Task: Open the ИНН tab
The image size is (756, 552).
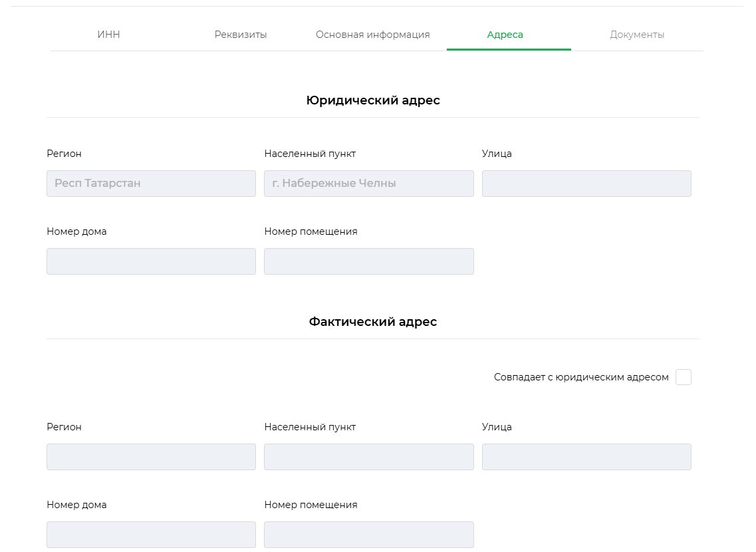Action: click(108, 35)
